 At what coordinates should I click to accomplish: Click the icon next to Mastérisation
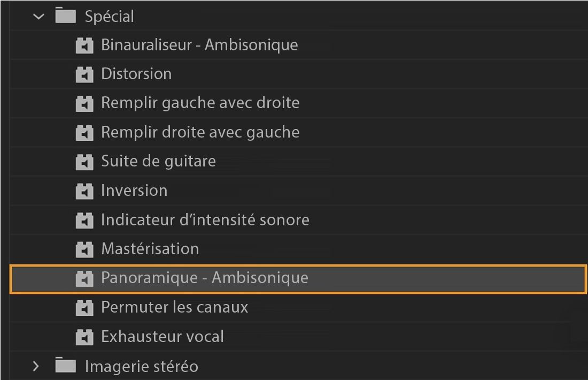click(x=84, y=248)
